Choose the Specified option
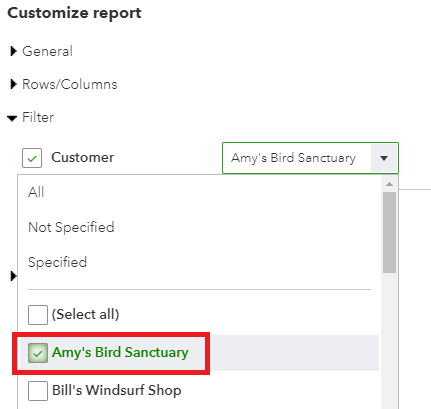 57,262
